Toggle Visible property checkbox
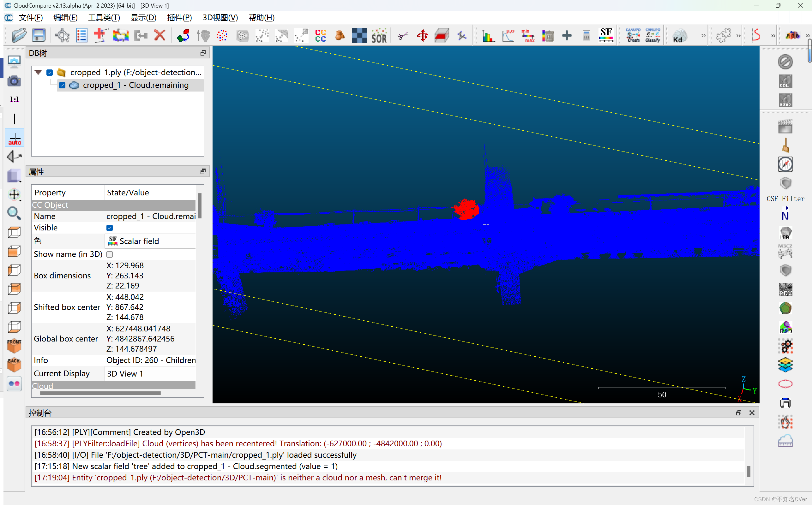 click(110, 228)
